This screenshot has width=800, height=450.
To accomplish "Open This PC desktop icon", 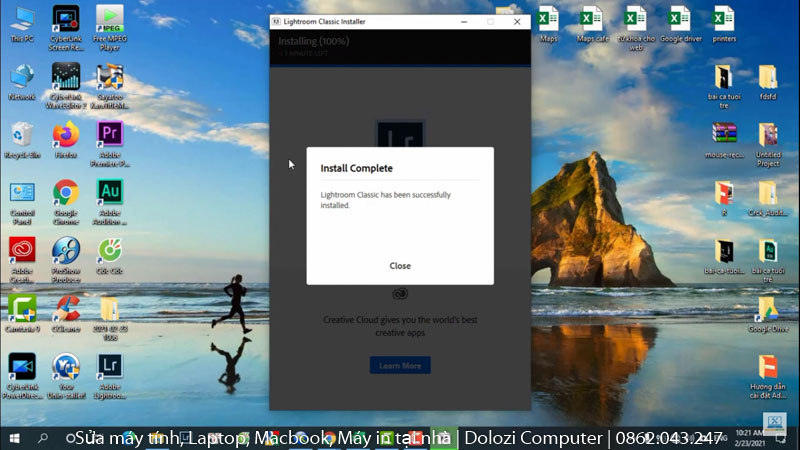I will click(x=22, y=19).
